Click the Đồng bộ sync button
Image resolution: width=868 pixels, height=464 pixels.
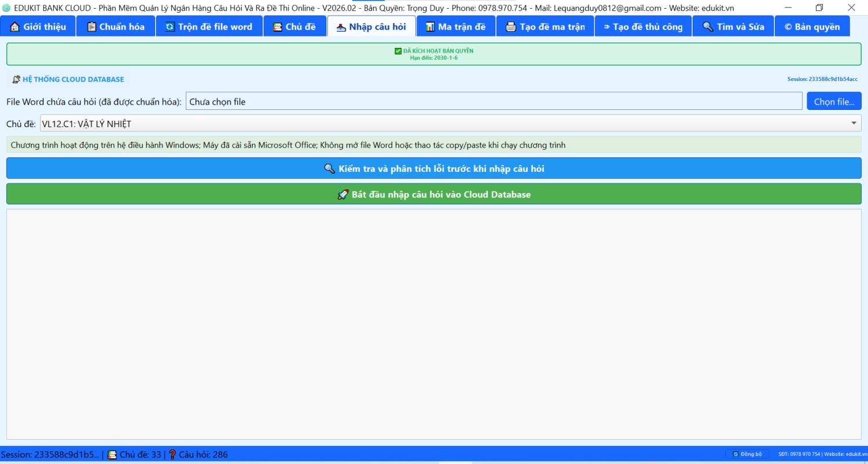pyautogui.click(x=747, y=454)
